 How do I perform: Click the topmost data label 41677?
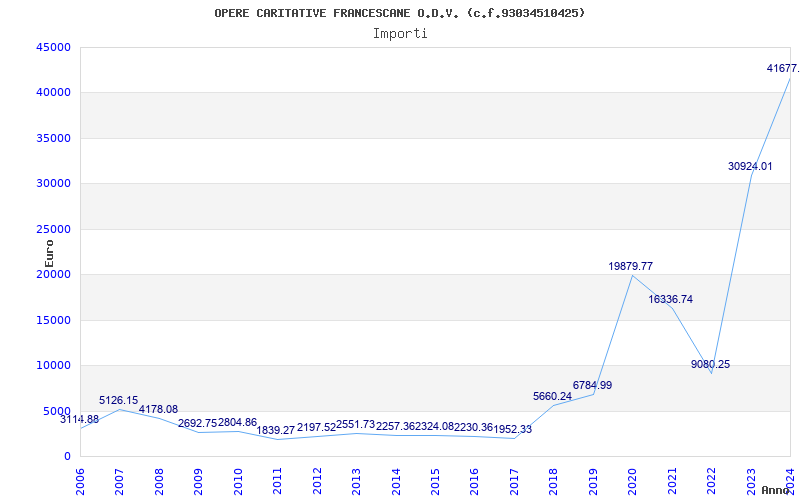pyautogui.click(x=783, y=68)
